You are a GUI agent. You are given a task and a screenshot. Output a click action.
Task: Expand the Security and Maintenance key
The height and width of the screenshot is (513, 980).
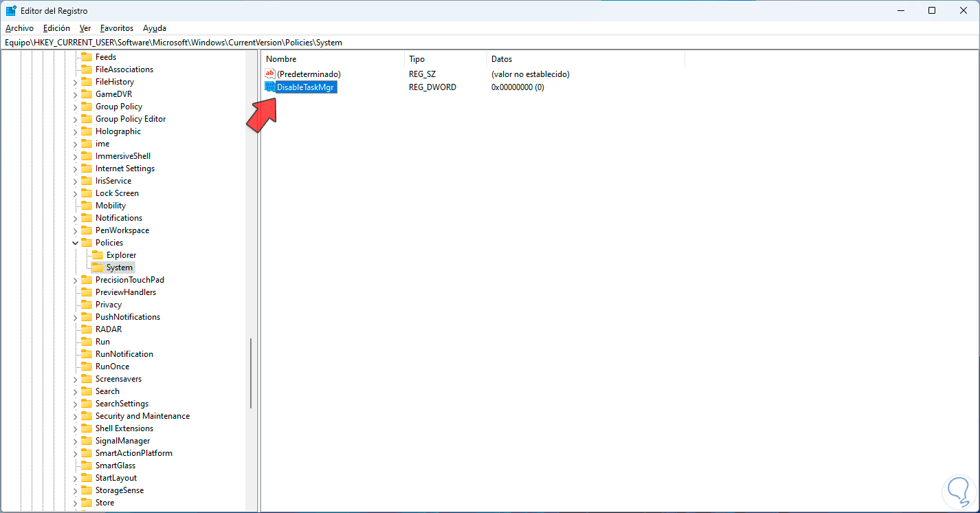(x=75, y=416)
